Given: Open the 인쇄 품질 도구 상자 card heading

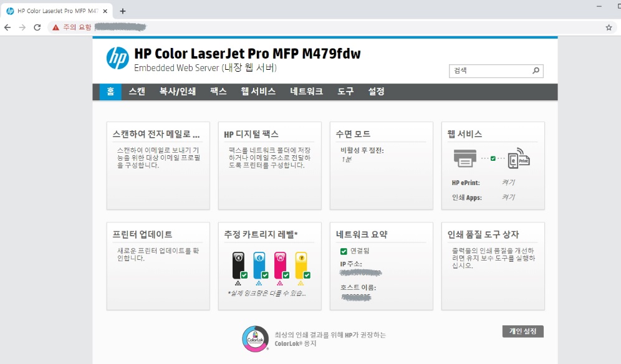Looking at the screenshot, I should coord(483,234).
